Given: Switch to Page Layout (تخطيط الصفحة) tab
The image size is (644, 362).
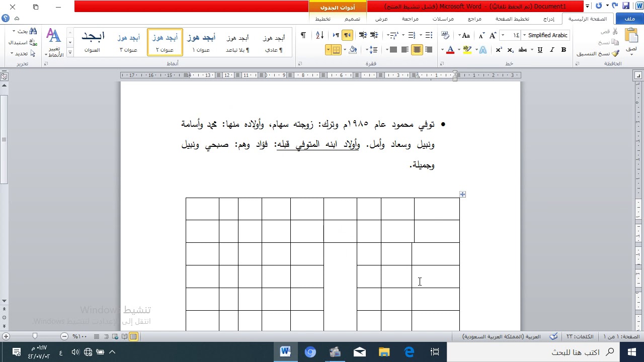Looking at the screenshot, I should click(x=512, y=19).
